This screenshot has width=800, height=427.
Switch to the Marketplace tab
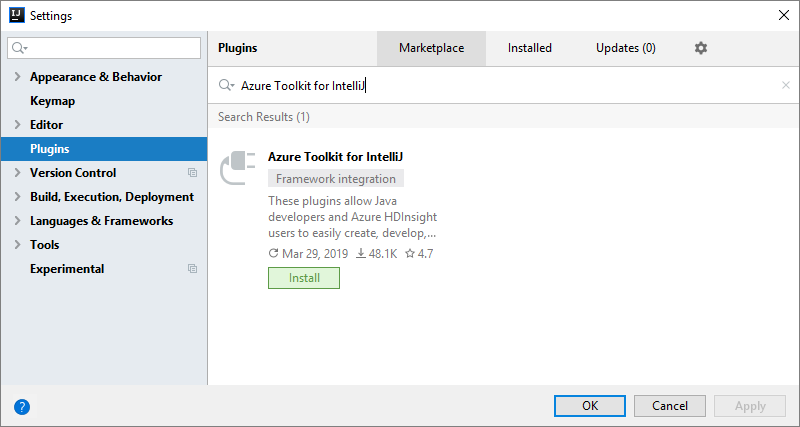[432, 48]
